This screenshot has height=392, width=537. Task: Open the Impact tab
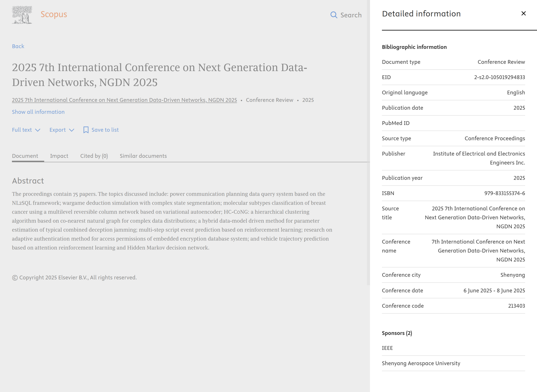pyautogui.click(x=59, y=156)
